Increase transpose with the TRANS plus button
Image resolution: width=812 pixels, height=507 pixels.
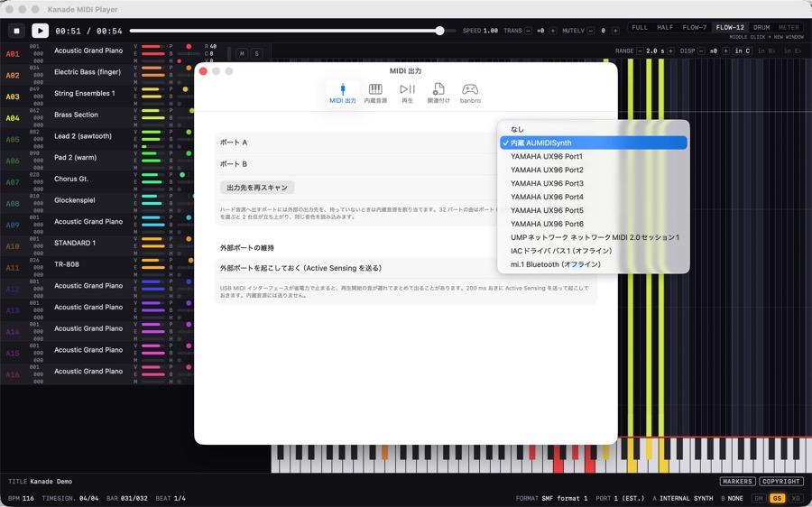click(552, 31)
